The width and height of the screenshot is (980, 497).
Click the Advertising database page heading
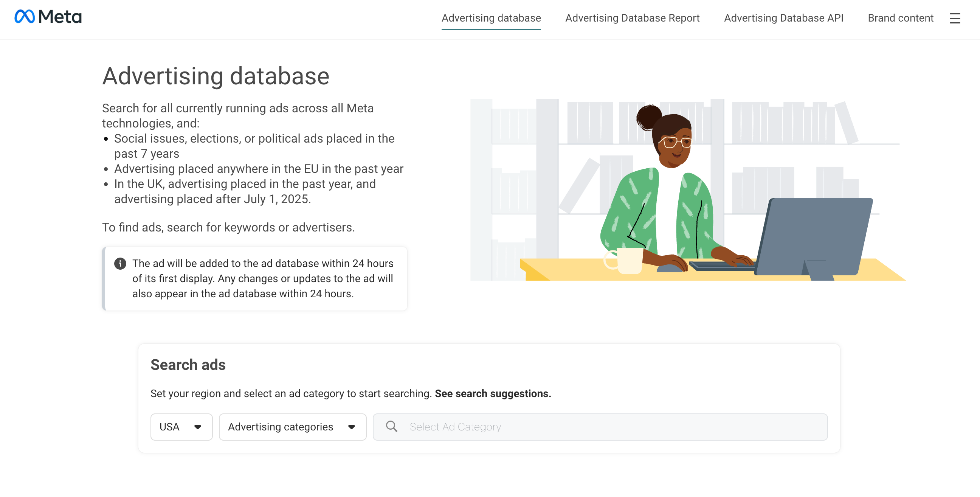coord(216,76)
